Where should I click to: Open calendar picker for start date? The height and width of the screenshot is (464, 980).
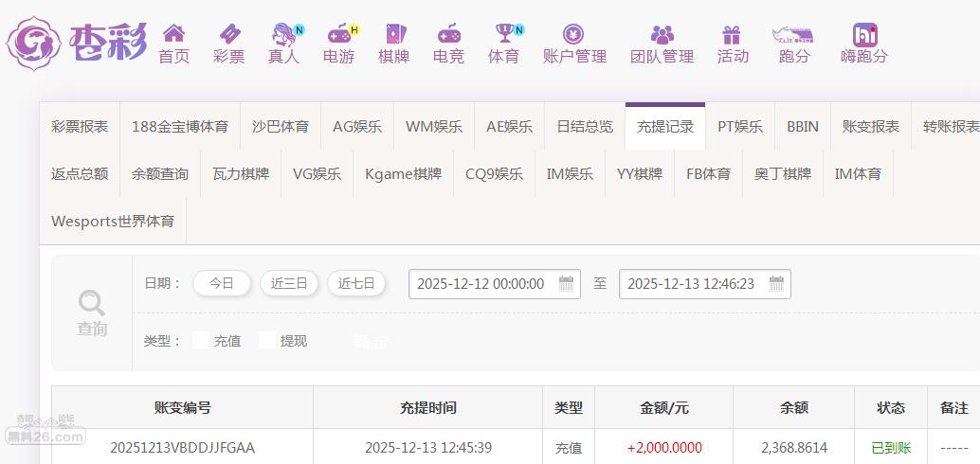pyautogui.click(x=566, y=284)
